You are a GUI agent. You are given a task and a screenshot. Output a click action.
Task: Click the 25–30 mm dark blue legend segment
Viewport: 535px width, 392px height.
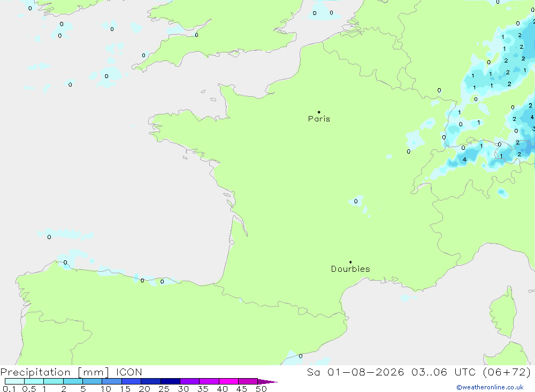coord(170,381)
